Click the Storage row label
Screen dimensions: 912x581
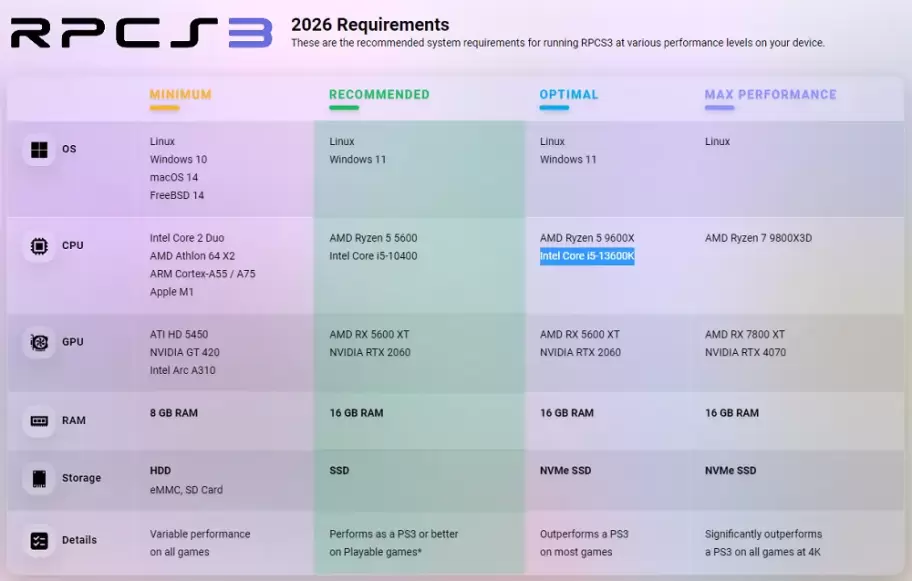[81, 478]
